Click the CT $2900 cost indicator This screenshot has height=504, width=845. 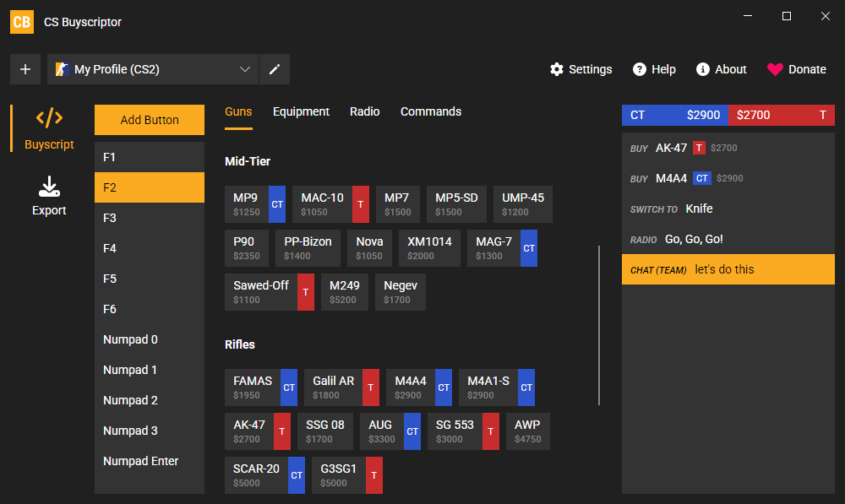[674, 115]
